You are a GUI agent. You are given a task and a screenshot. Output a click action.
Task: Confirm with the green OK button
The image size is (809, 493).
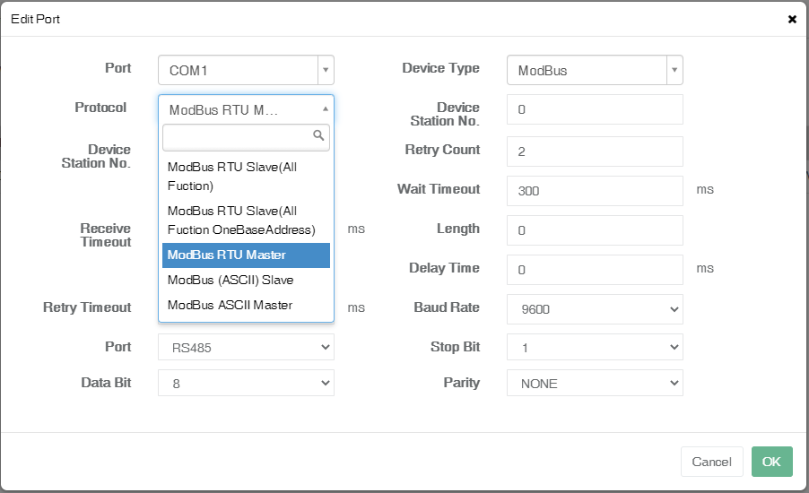click(771, 462)
